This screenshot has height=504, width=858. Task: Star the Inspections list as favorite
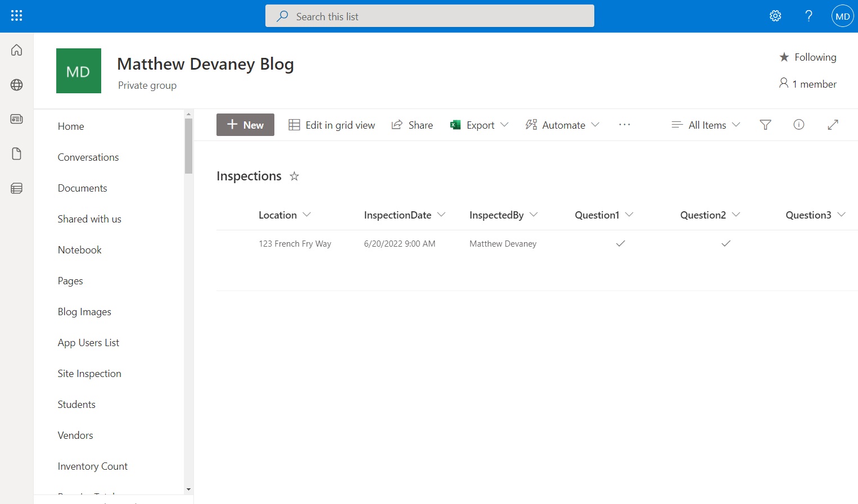click(294, 176)
